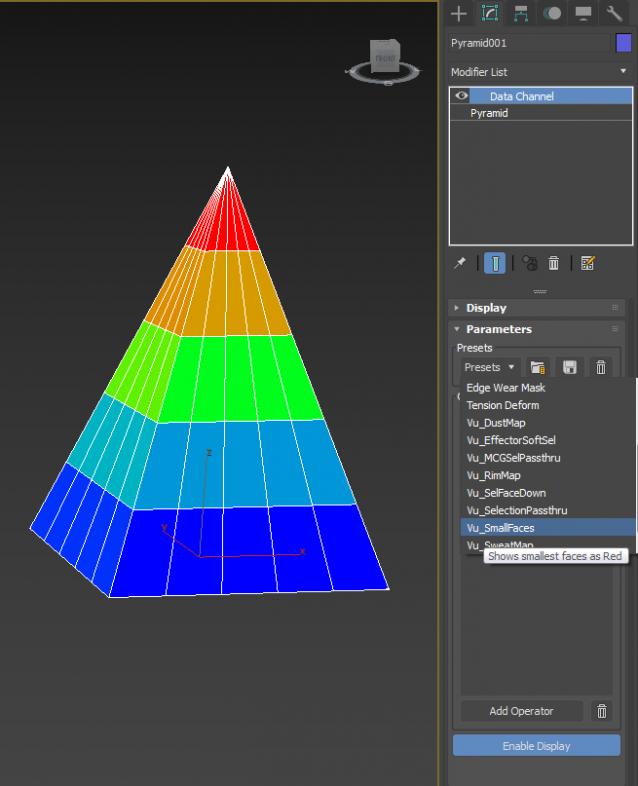Viewport: 638px width, 786px height.
Task: Open the Utilities wrench panel
Action: point(614,13)
